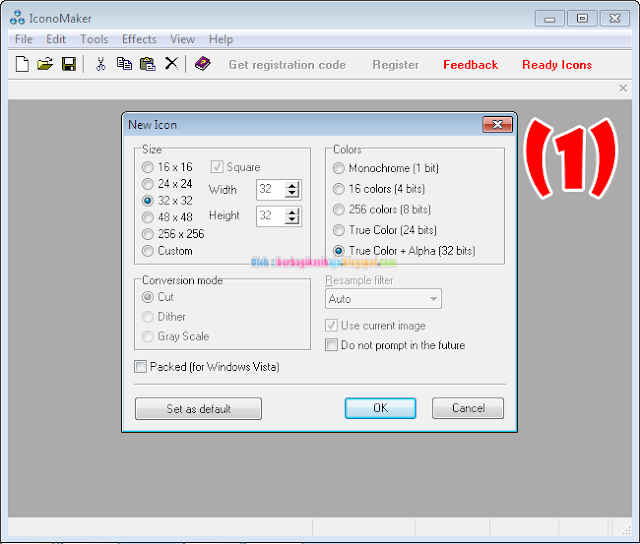Close the IconoMaker main window
Viewport: 640px width, 544px height.
615,19
